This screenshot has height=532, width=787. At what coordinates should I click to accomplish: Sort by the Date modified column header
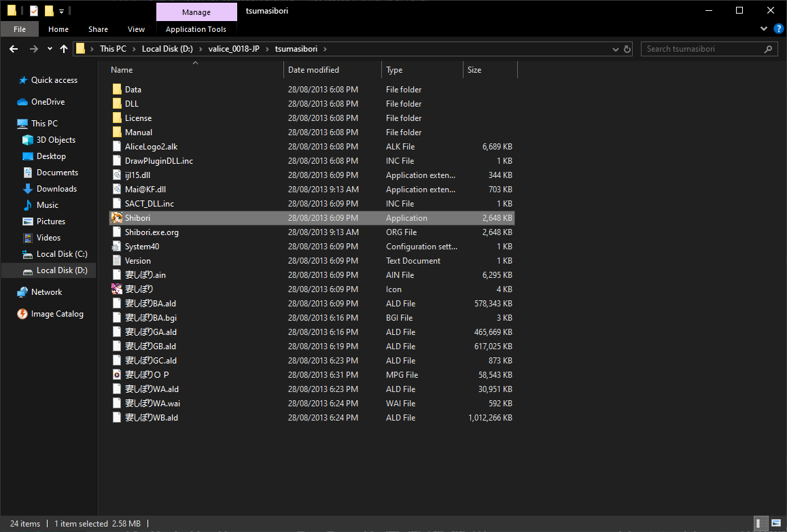333,70
